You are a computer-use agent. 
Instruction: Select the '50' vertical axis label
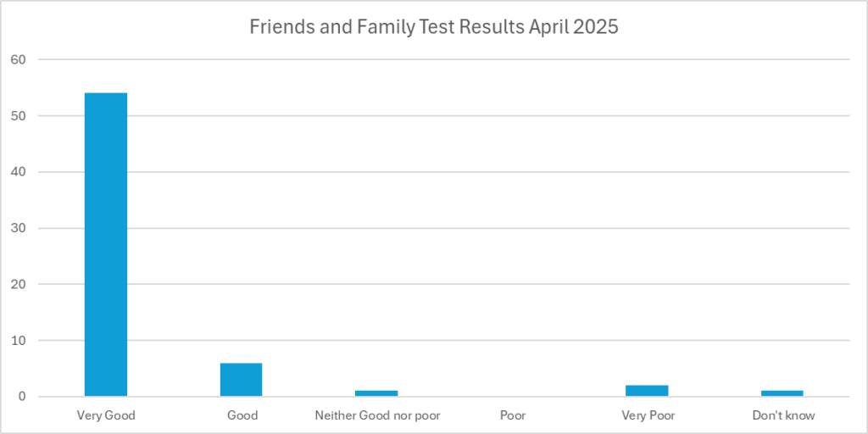tap(19, 115)
